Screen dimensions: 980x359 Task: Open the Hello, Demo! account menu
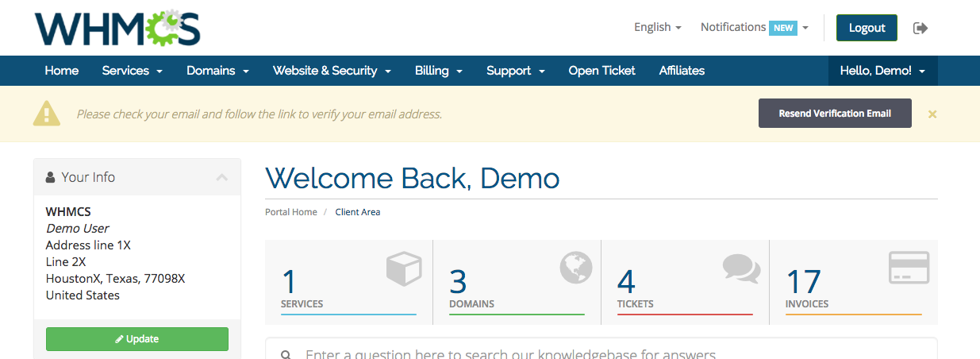click(883, 71)
